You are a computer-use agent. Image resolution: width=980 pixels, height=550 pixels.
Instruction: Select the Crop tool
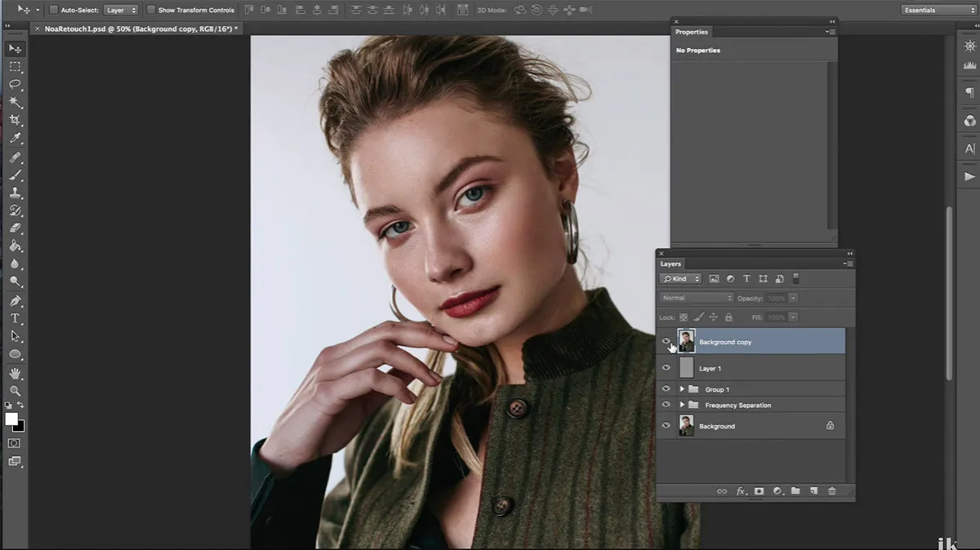pyautogui.click(x=15, y=121)
